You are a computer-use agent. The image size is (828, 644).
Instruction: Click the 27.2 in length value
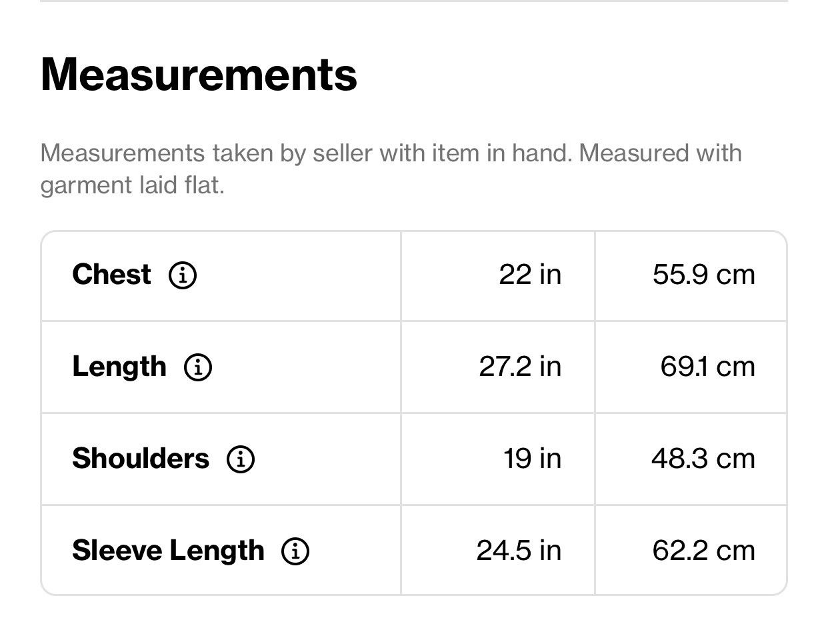pyautogui.click(x=520, y=366)
